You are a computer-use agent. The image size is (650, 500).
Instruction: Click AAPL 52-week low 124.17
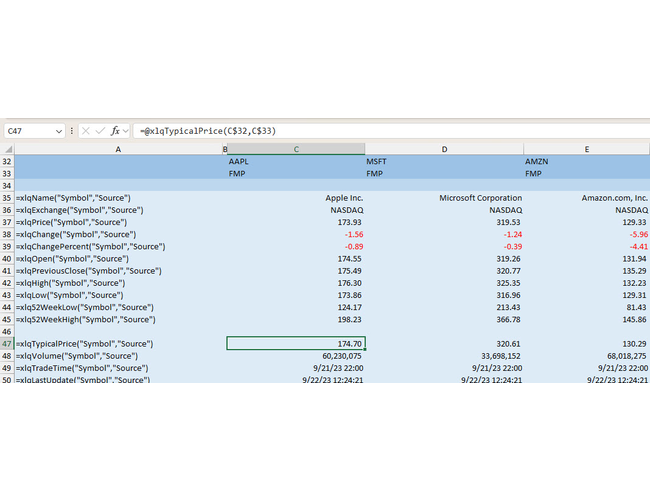tap(296, 307)
